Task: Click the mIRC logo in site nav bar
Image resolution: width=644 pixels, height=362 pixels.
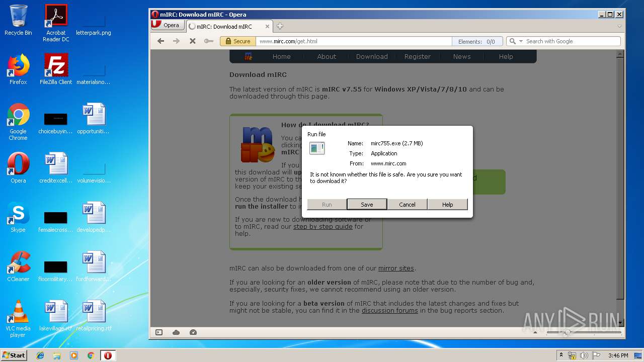Action: tap(248, 57)
